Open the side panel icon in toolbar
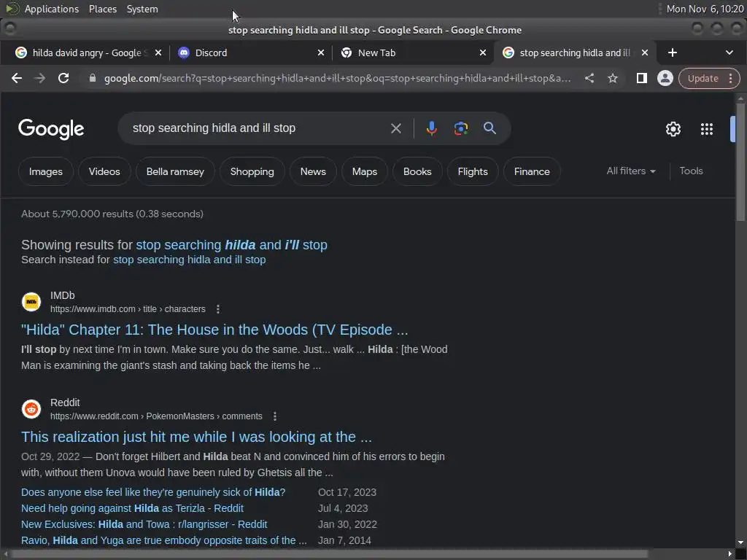The image size is (747, 560). click(x=642, y=78)
